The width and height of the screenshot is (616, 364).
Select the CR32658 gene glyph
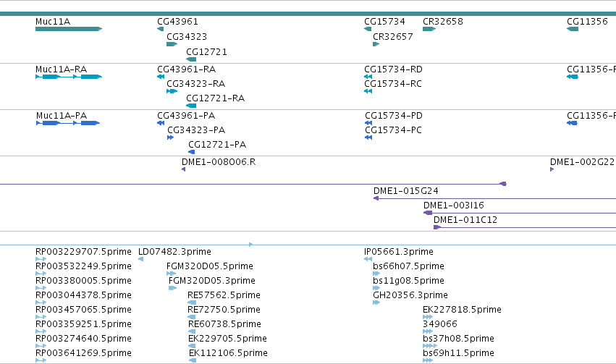click(x=429, y=29)
